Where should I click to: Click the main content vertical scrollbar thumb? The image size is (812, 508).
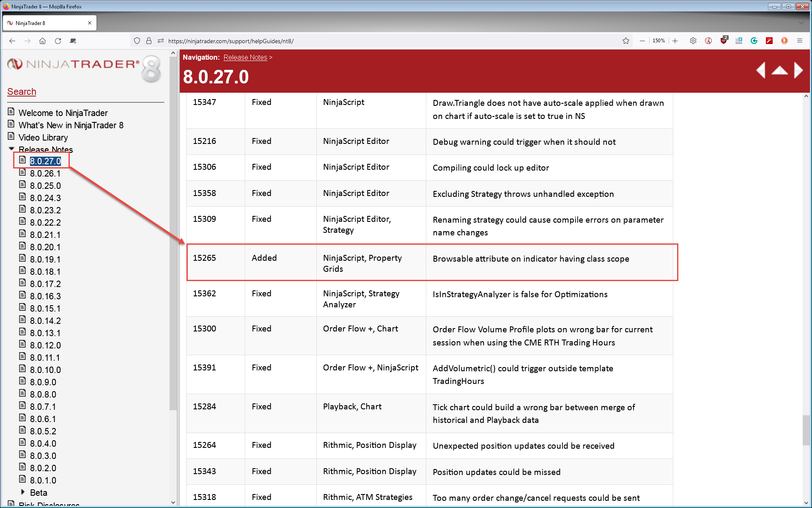pos(806,430)
